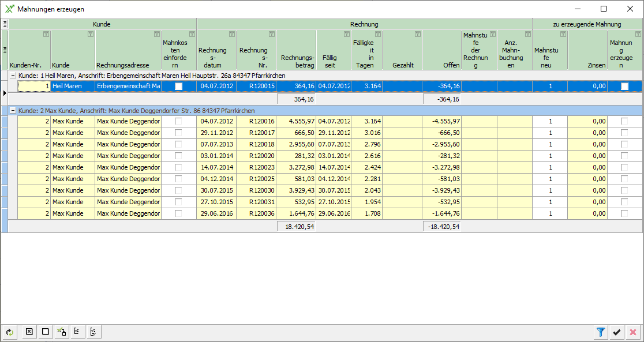Click the invert selection checkmark icon

click(61, 332)
